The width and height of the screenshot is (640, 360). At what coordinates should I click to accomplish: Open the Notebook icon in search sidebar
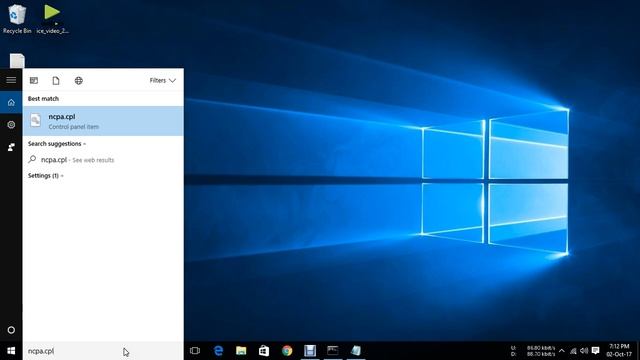click(11, 124)
